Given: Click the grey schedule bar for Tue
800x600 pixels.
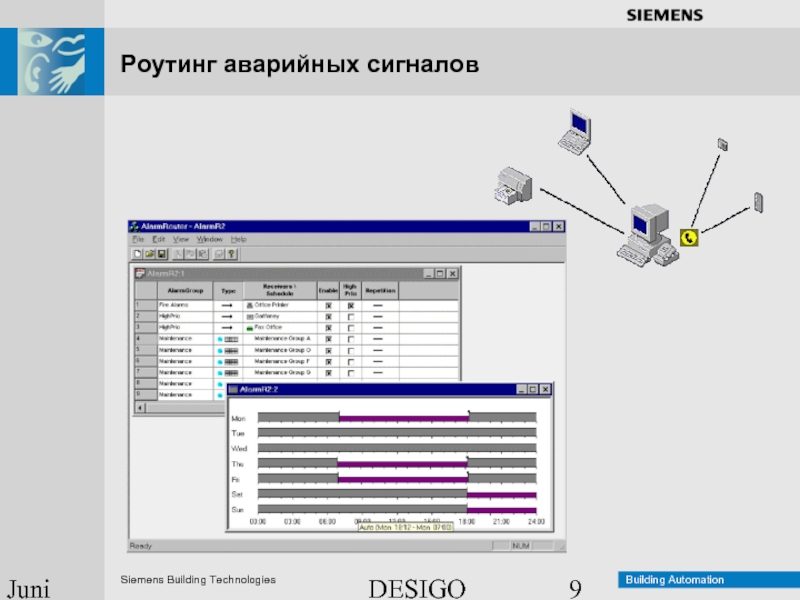Looking at the screenshot, I should [397, 433].
